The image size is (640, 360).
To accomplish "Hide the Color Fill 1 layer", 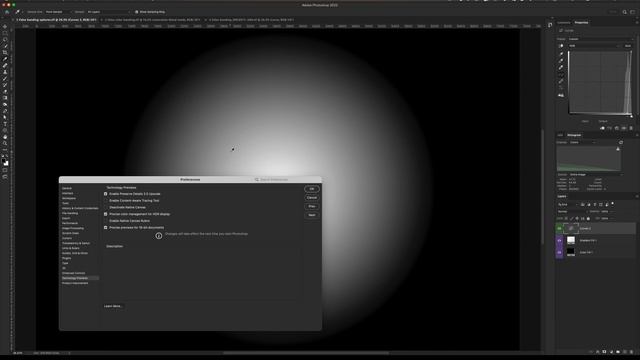I will point(560,252).
